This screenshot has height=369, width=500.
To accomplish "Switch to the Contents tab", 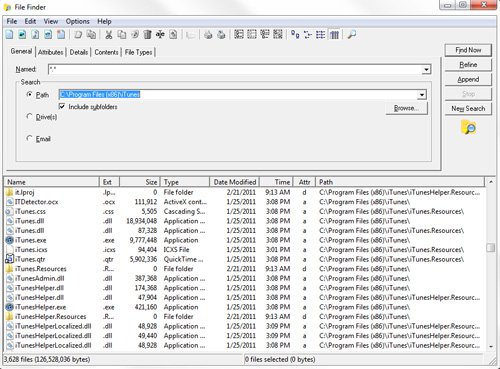I will (x=106, y=52).
